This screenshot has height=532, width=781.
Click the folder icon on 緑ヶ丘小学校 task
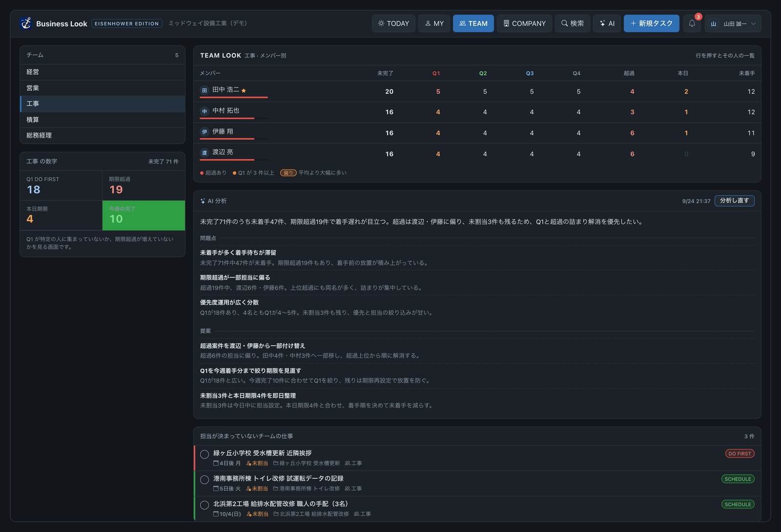click(276, 463)
